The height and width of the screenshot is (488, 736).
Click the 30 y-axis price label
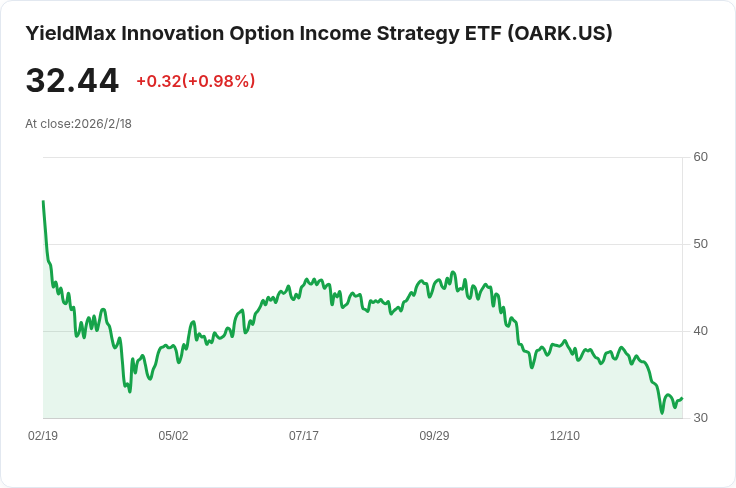[x=700, y=418]
